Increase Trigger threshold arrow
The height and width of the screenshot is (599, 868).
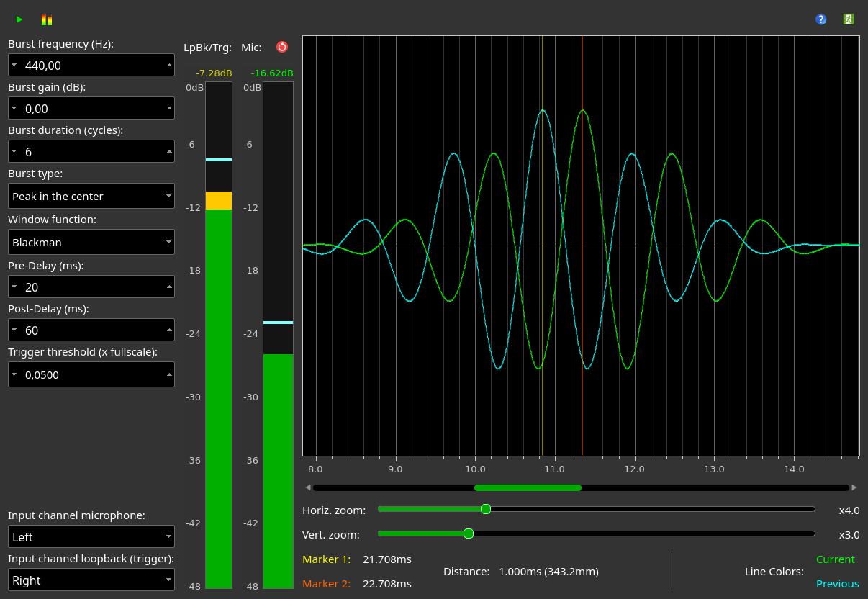pos(169,374)
